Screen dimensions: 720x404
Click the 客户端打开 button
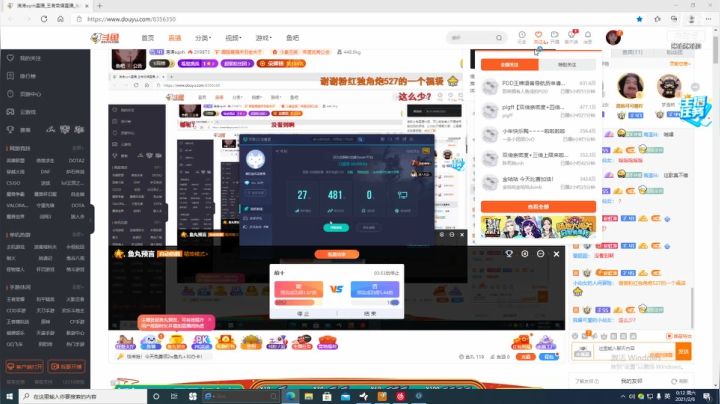(24, 366)
